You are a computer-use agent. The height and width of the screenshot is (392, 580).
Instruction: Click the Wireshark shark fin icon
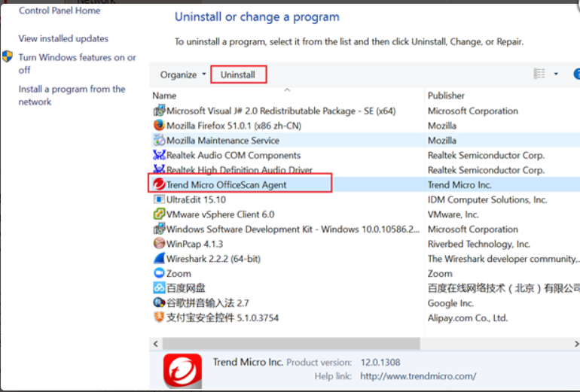coord(159,258)
